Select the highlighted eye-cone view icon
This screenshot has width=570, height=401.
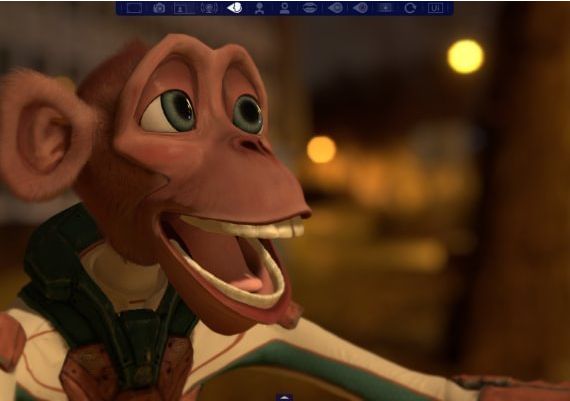tap(234, 8)
